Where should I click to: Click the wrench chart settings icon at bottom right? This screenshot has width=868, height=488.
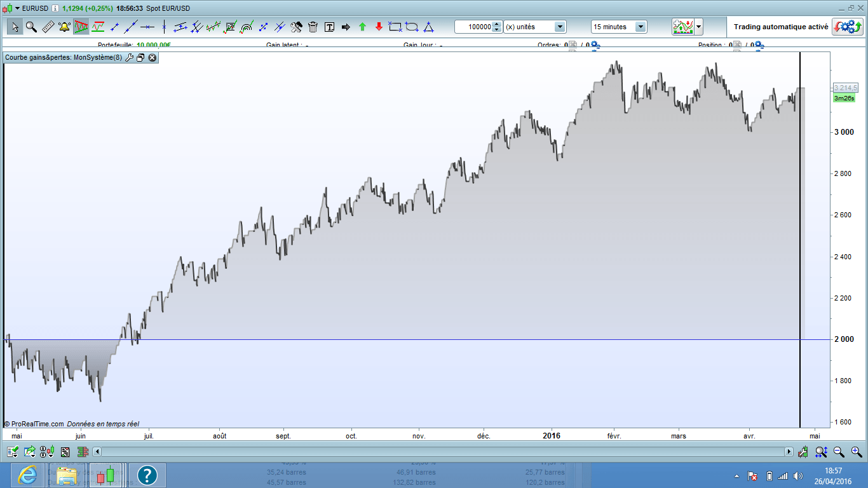pos(803,452)
